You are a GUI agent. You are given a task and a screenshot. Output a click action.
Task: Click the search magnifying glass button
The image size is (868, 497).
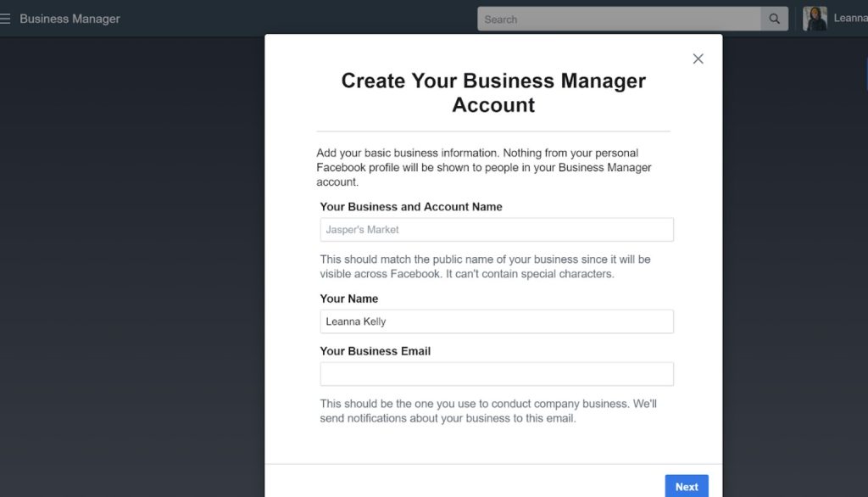pos(774,19)
